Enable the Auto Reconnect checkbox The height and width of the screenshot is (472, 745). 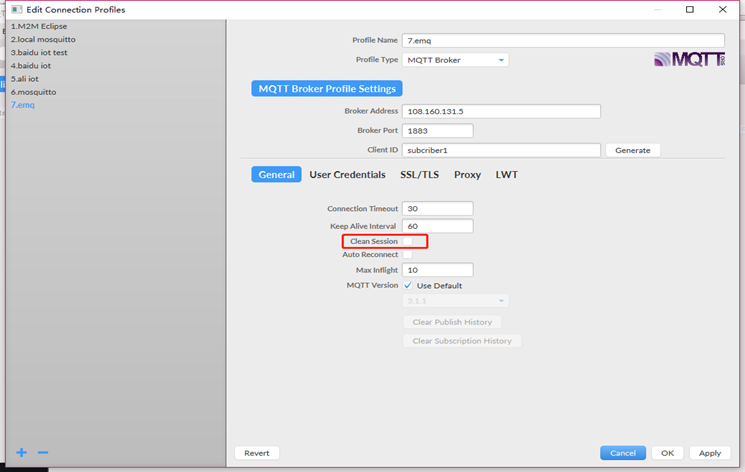[408, 255]
